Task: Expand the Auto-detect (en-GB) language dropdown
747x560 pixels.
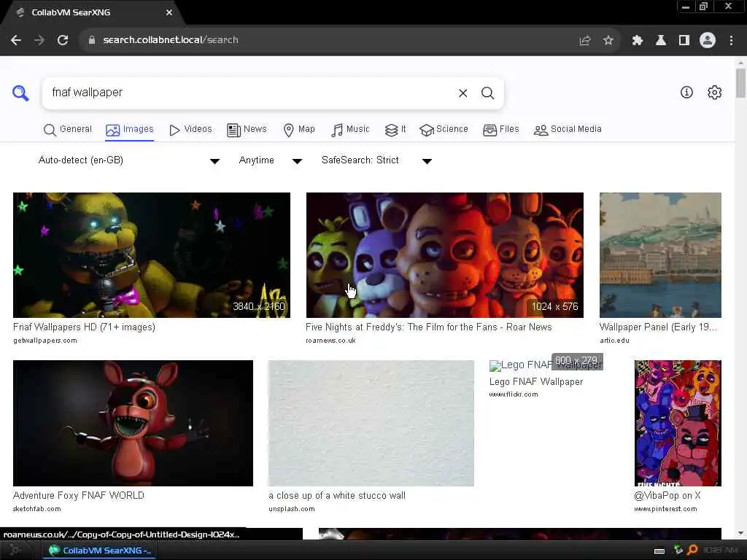Action: [129, 160]
